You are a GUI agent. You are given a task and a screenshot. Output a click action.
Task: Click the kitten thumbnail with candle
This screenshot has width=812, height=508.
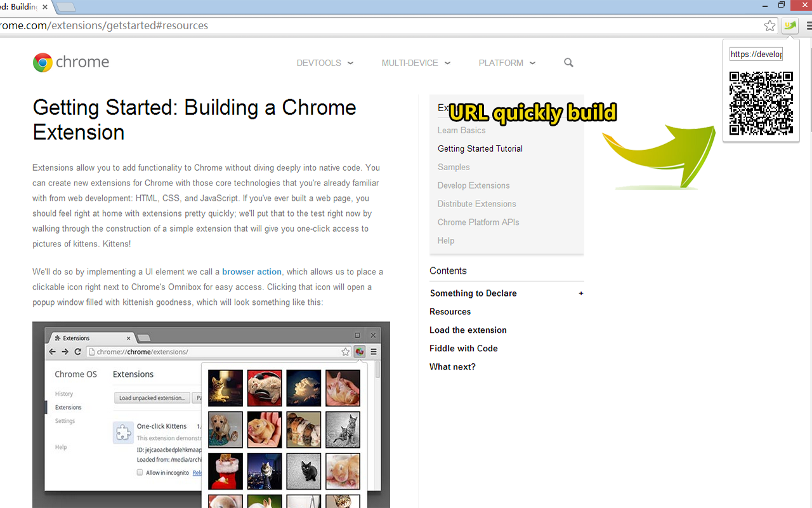[225, 388]
